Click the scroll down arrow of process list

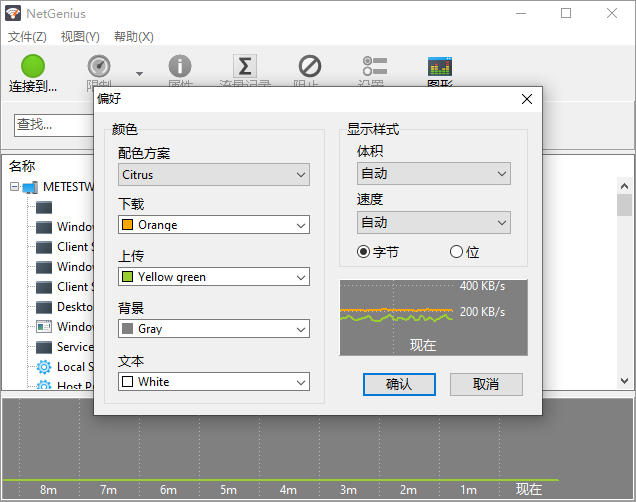(624, 381)
